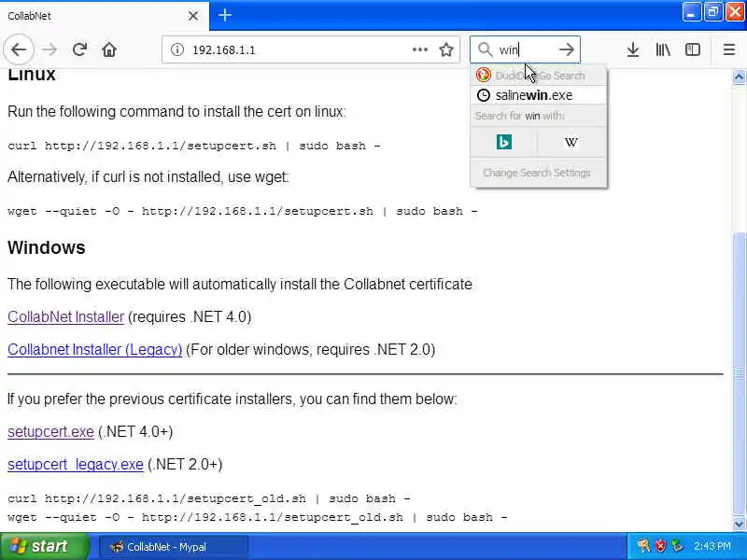This screenshot has width=747, height=560.
Task: Click the taskbar clock showing 2:43 PM
Action: 712,546
